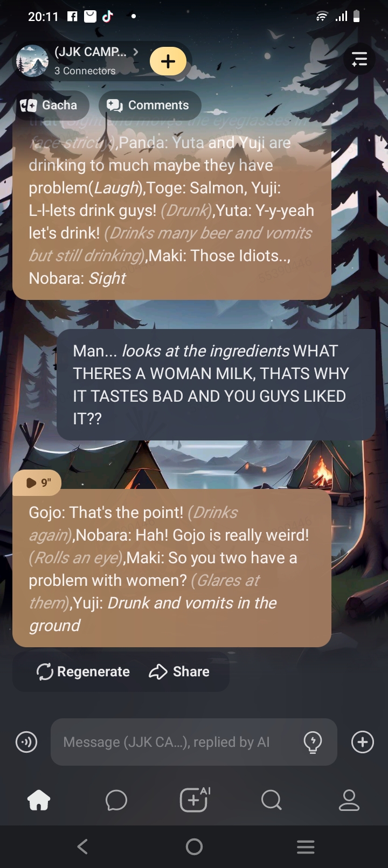Tap the lightbulb suggestion icon
Screen dimensions: 388x868
313,742
